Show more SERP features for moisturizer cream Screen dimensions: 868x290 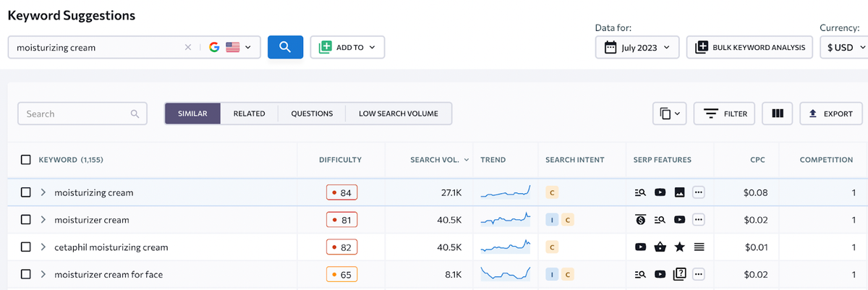click(699, 219)
